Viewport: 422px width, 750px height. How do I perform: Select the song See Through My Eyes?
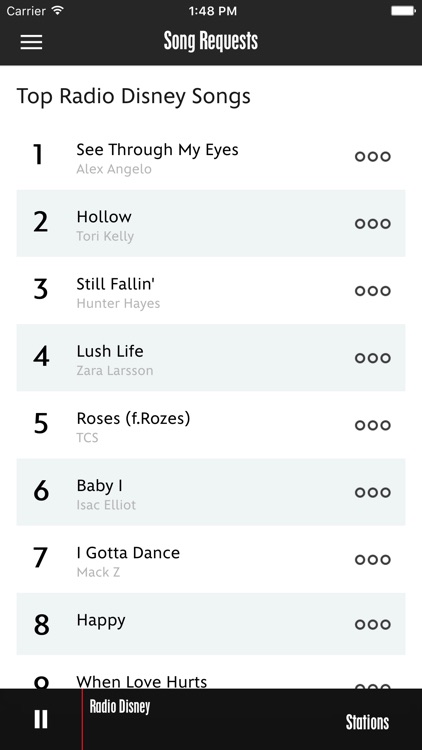pyautogui.click(x=211, y=156)
